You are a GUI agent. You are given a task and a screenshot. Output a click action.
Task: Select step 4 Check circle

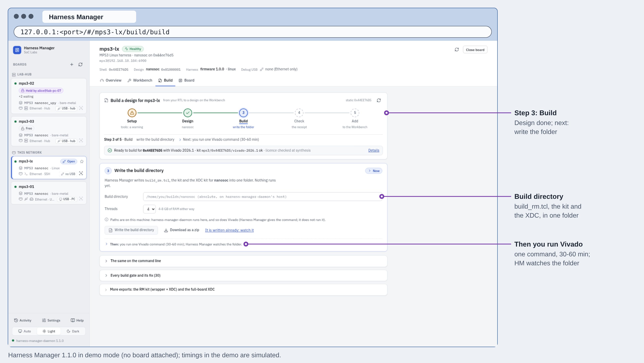click(x=299, y=113)
